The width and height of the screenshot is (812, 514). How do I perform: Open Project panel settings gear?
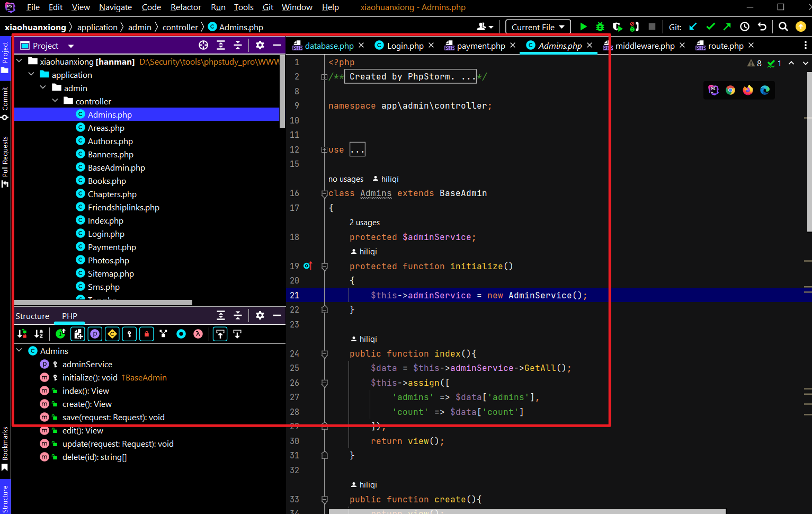pos(260,46)
